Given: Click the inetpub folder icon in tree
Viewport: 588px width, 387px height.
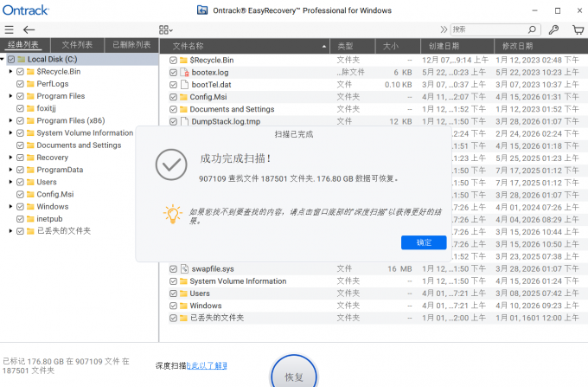Looking at the screenshot, I should [30, 219].
